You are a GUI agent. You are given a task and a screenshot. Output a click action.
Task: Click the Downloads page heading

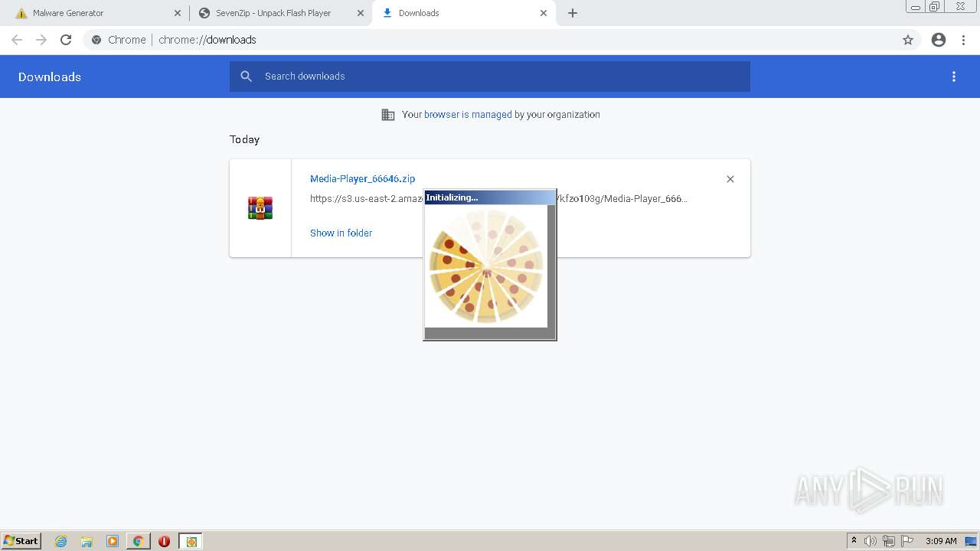point(50,77)
